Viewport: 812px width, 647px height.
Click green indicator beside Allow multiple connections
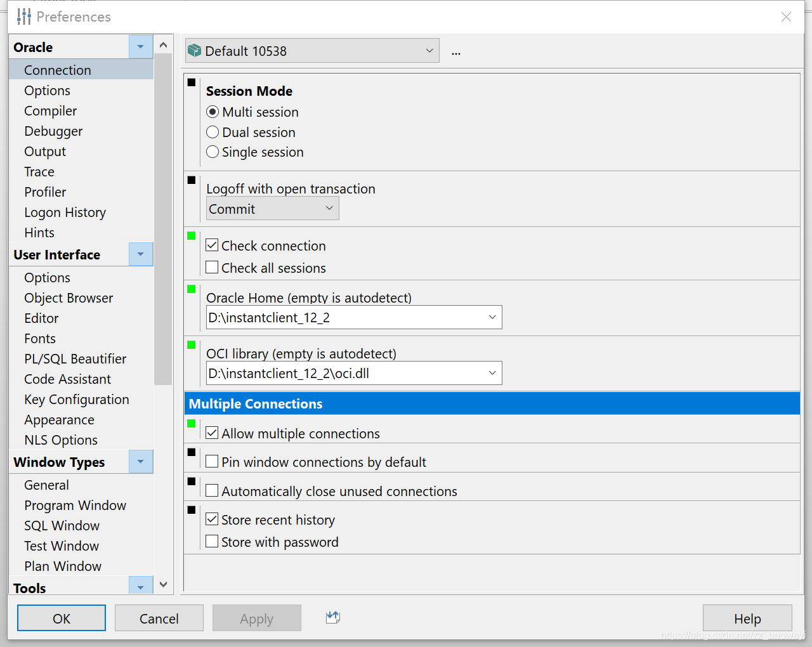coord(192,424)
